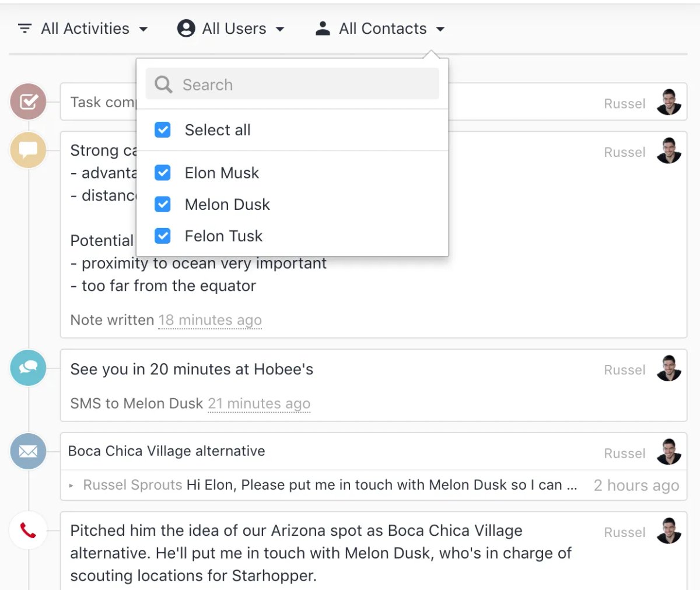Click Russel's avatar on the Boca Chica email card
This screenshot has height=590, width=700.
point(668,452)
